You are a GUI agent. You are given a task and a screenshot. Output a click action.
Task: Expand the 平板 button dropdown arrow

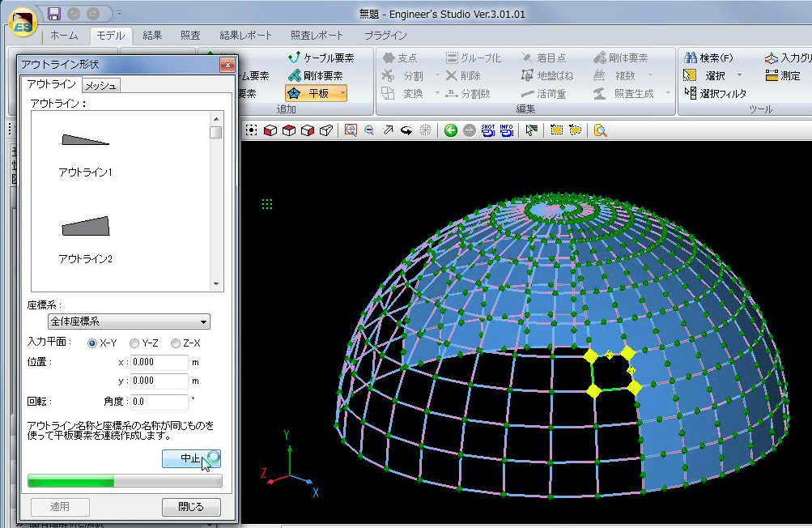[x=342, y=93]
